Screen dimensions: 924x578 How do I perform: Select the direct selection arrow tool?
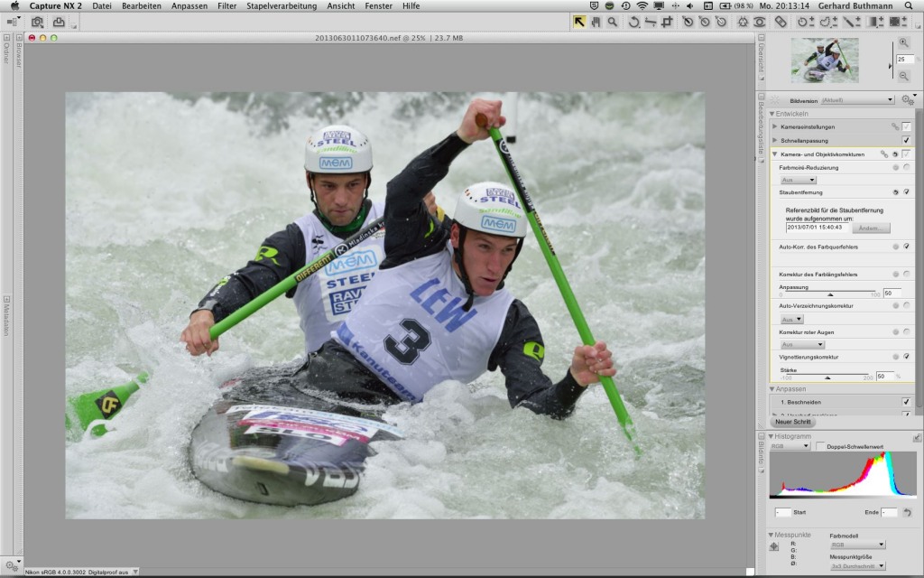pos(579,22)
